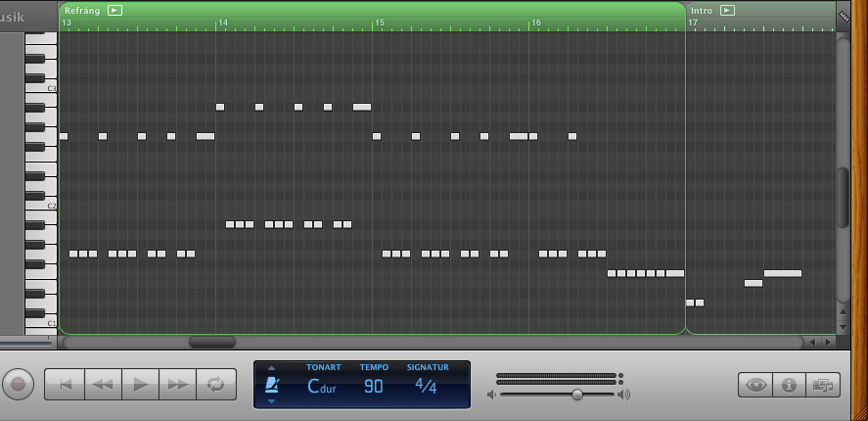Select the longest note in Intro region
The height and width of the screenshot is (421, 868).
pyautogui.click(x=783, y=274)
